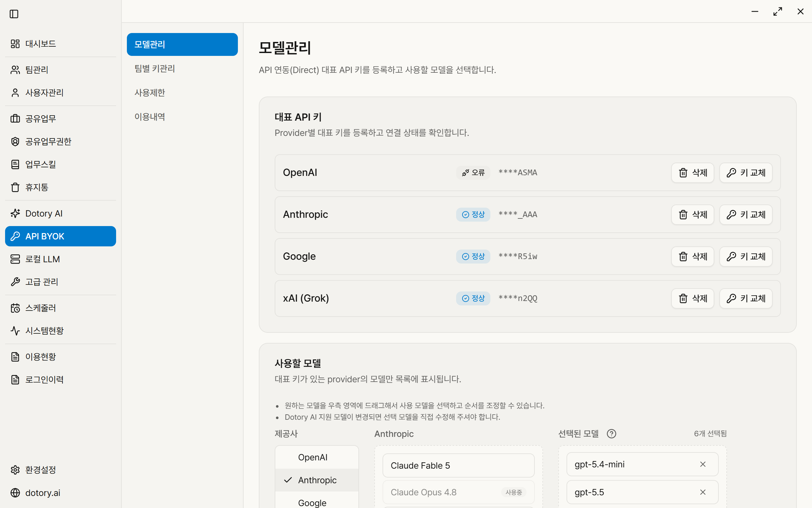
Task: Click the dotory.ai globe icon
Action: 15,492
